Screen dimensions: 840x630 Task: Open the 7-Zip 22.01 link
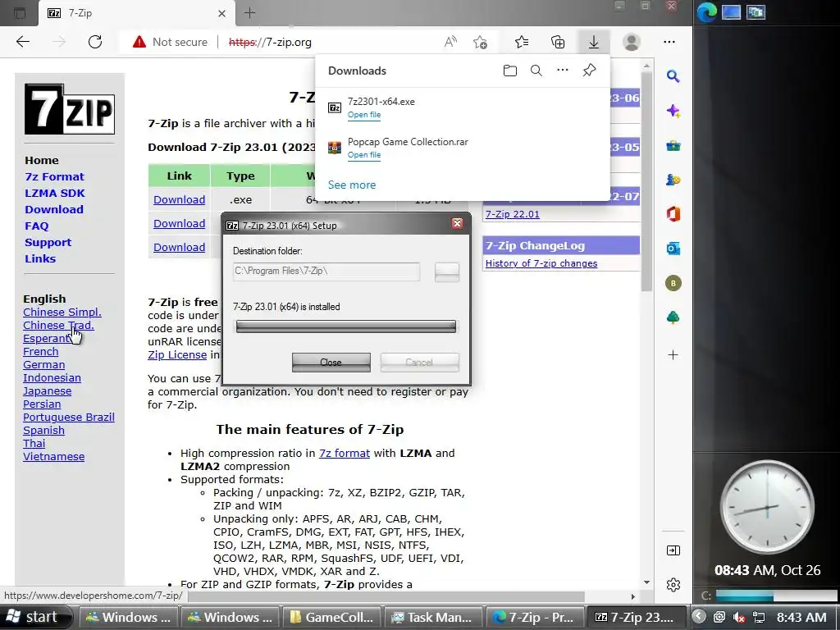[512, 214]
